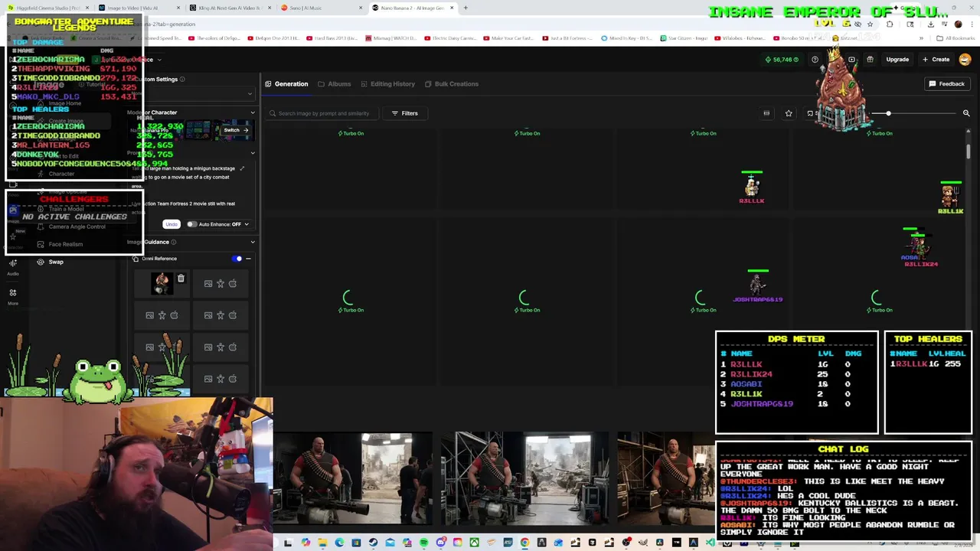Screen dimensions: 980x551
Task: Click the minus icon beside Omni Reference
Action: pos(248,259)
